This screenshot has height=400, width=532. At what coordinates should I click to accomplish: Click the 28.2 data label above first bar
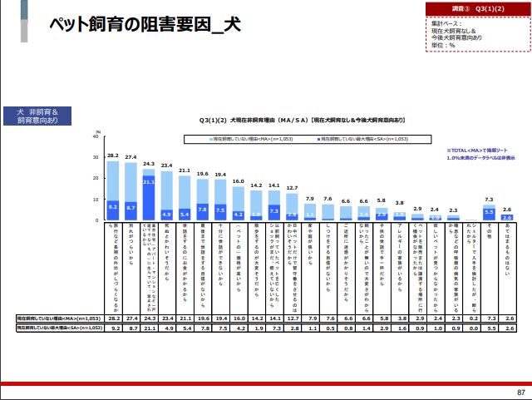(113, 156)
